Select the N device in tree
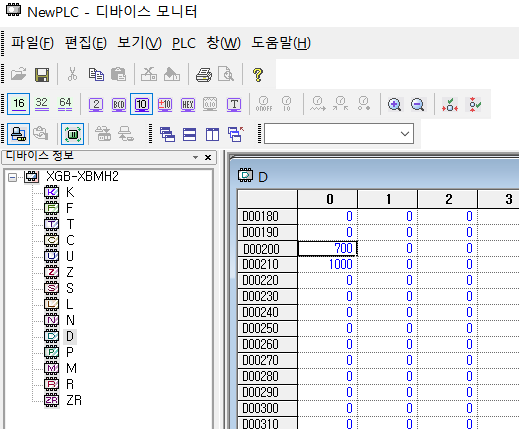The width and height of the screenshot is (519, 429). 70,320
